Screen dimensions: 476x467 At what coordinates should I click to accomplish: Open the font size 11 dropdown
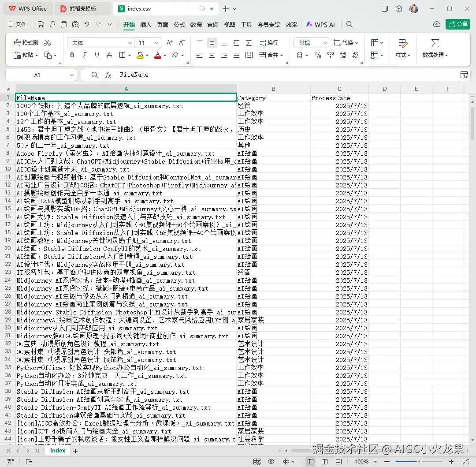click(x=156, y=43)
